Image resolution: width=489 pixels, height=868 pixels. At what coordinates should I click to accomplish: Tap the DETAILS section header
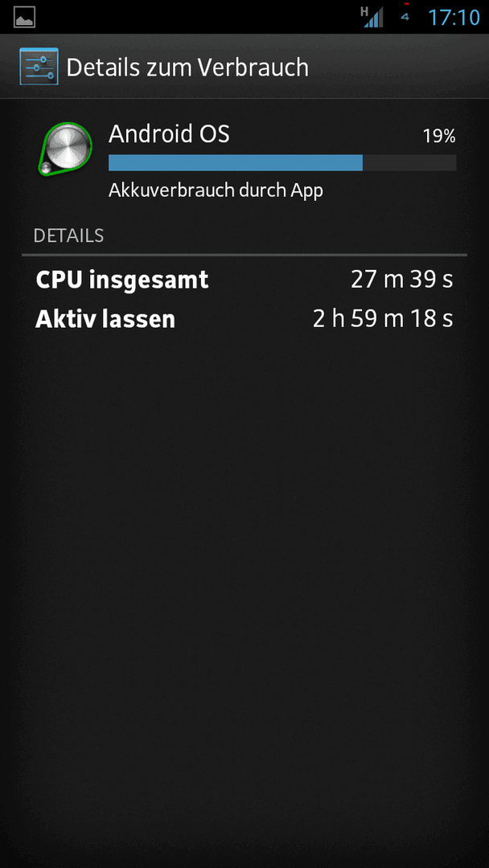click(x=68, y=235)
